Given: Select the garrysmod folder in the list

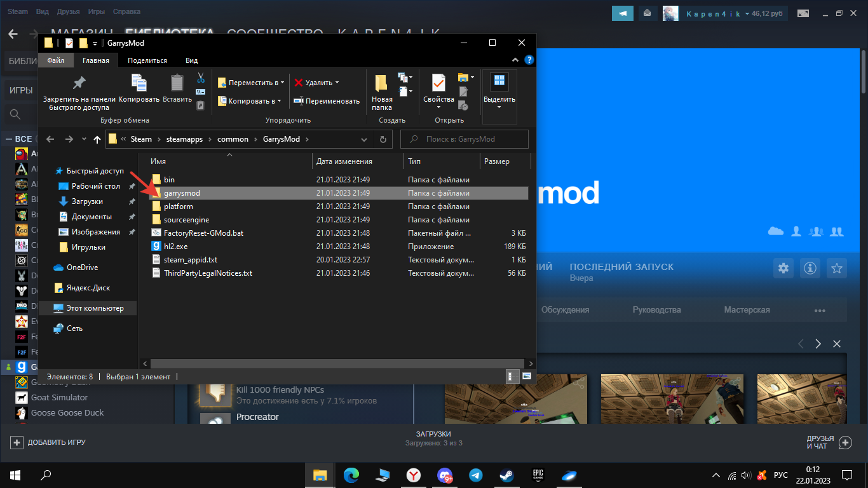Looking at the screenshot, I should coord(338,193).
